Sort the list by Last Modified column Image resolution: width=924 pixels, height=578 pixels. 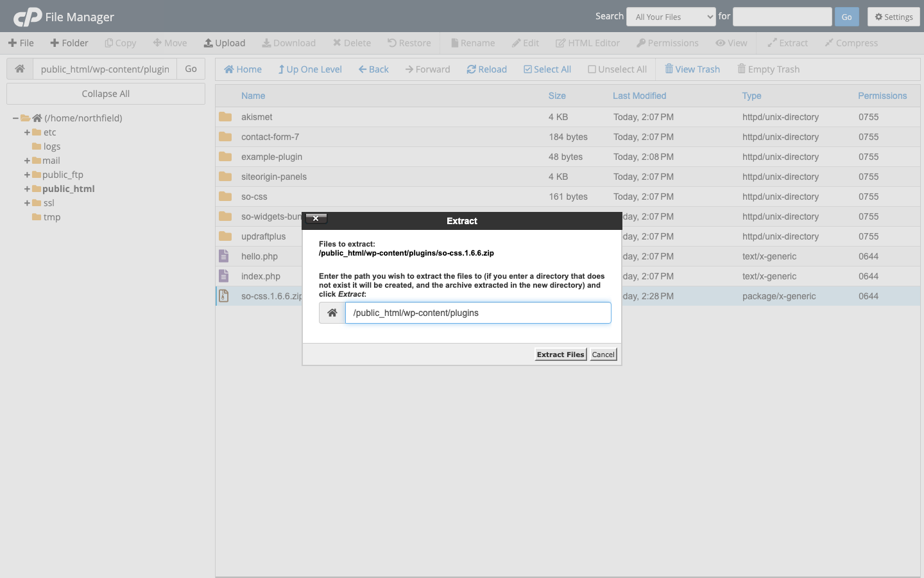tap(640, 96)
